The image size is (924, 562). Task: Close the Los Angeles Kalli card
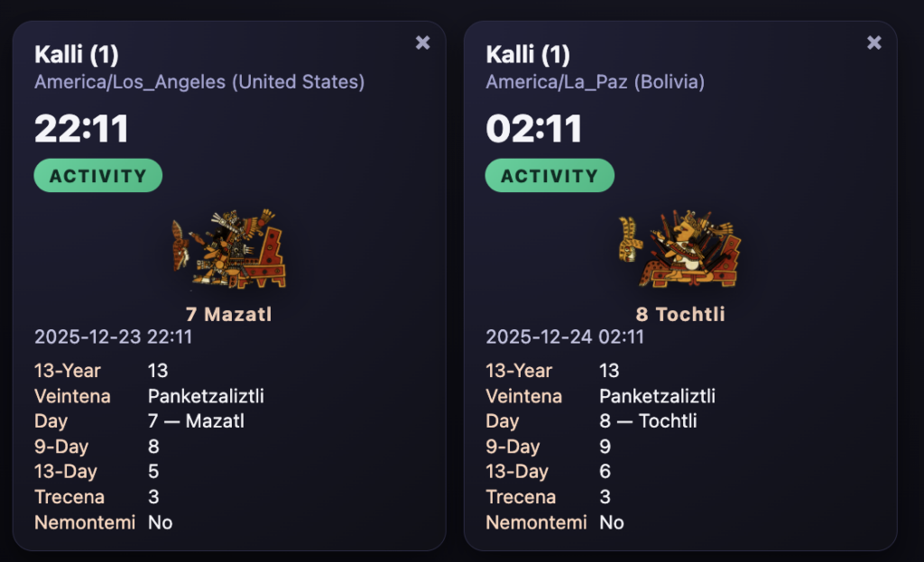422,42
